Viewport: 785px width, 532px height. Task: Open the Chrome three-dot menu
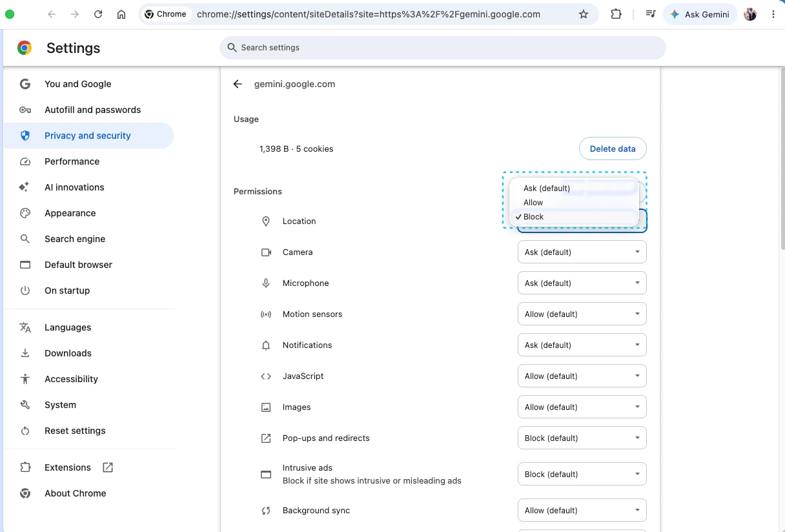(x=773, y=14)
